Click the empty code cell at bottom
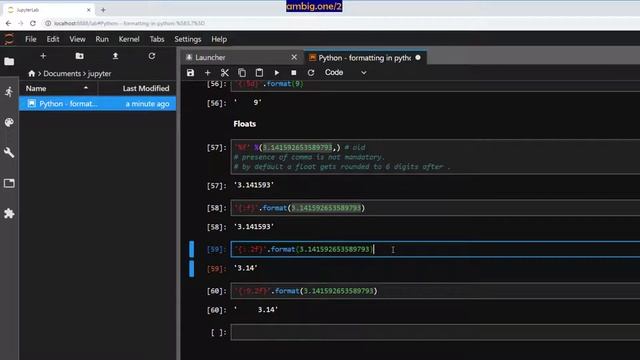The image size is (640, 360). 435,332
